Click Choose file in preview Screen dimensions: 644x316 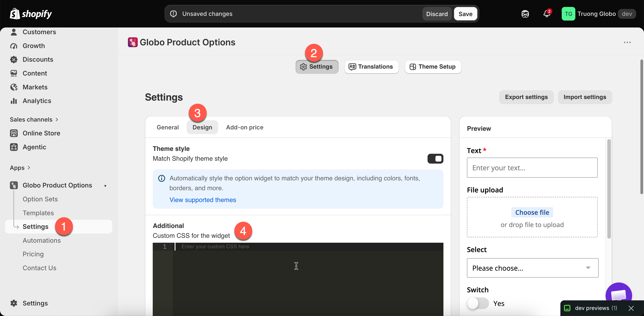(532, 212)
